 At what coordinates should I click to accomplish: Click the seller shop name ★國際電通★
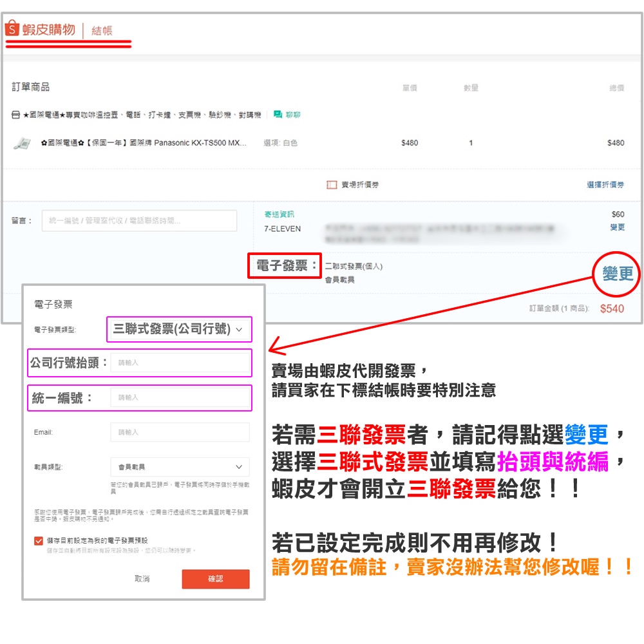(142, 115)
